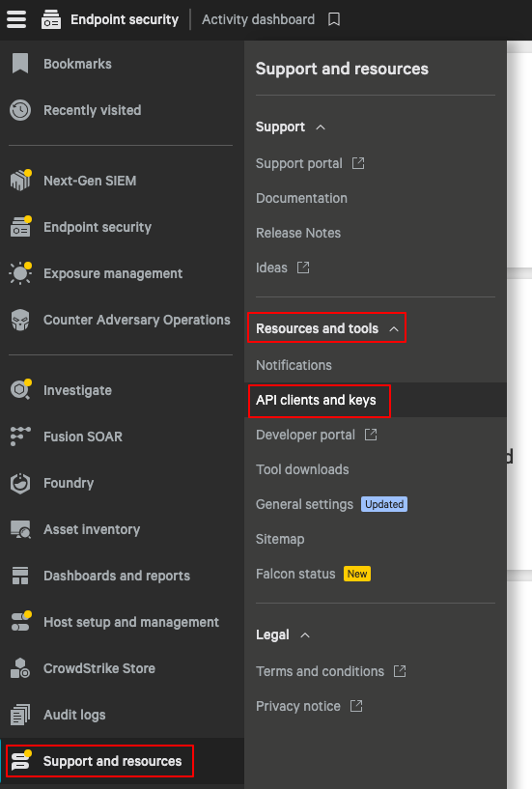Click the Dashboards and reports icon

click(20, 576)
